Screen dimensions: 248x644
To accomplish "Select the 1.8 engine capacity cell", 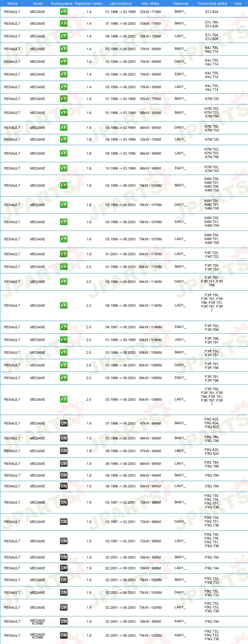I will coord(89,254).
